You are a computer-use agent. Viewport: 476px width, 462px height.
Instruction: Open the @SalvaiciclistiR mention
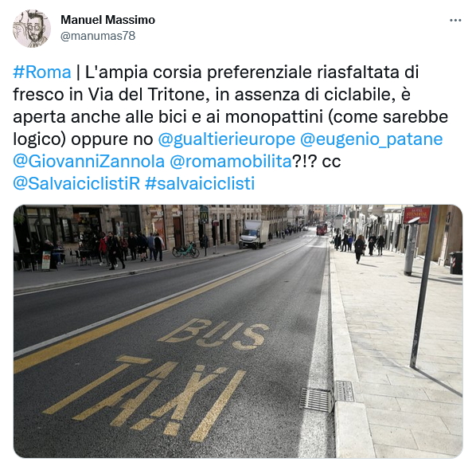pos(76,184)
